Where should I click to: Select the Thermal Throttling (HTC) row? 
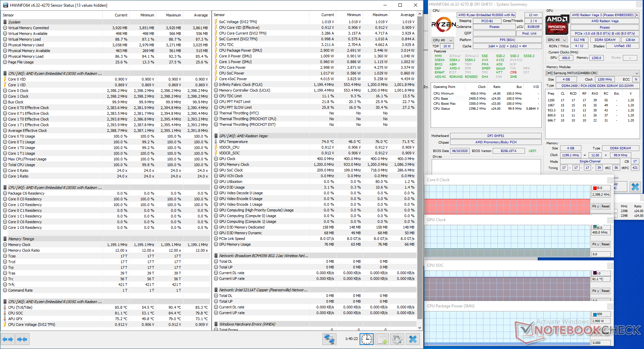315,113
